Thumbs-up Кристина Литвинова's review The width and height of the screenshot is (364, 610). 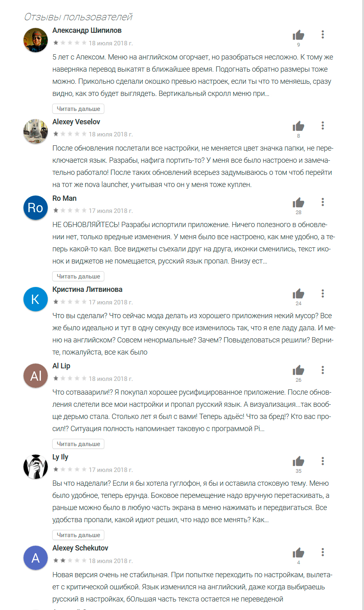pyautogui.click(x=298, y=294)
